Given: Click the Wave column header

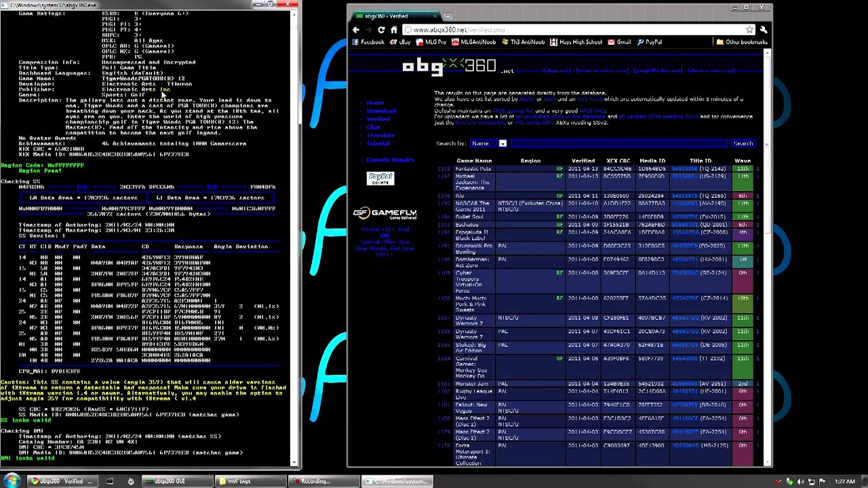Looking at the screenshot, I should click(x=743, y=161).
